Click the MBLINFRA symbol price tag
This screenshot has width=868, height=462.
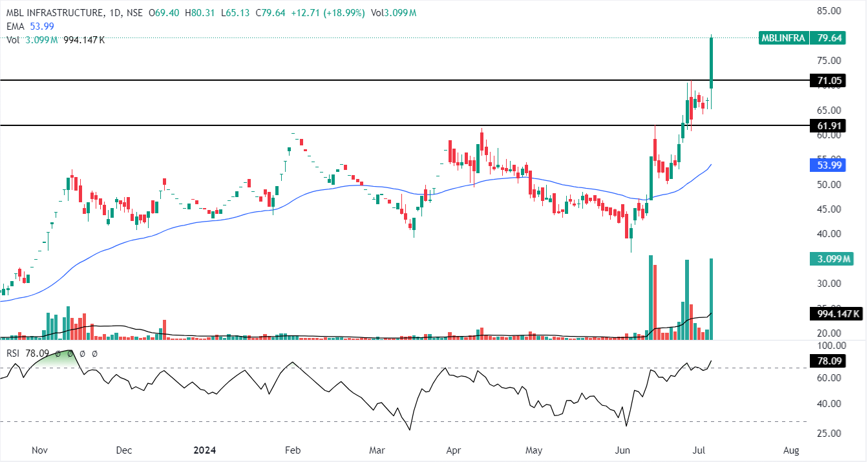pos(784,38)
